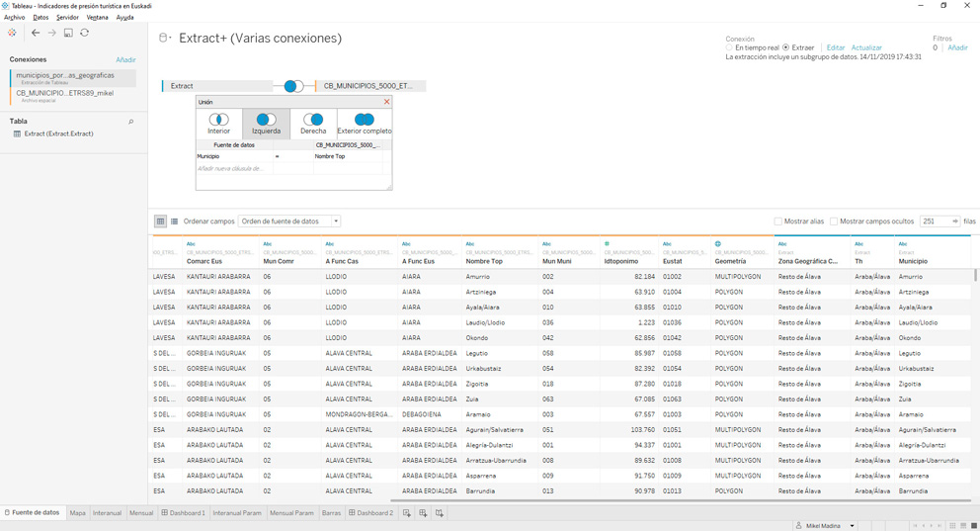Viewport: 980px width, 531px height.
Task: Switch to the Mapa sheet tab
Action: [x=77, y=513]
